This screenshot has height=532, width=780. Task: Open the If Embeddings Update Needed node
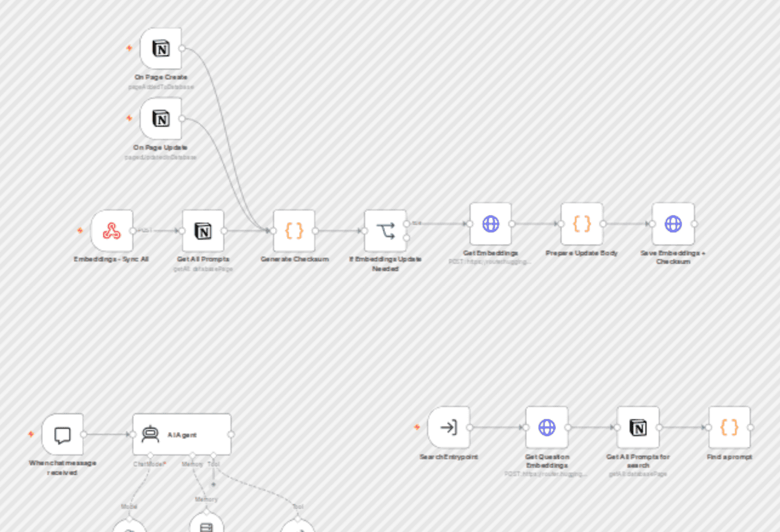[386, 231]
